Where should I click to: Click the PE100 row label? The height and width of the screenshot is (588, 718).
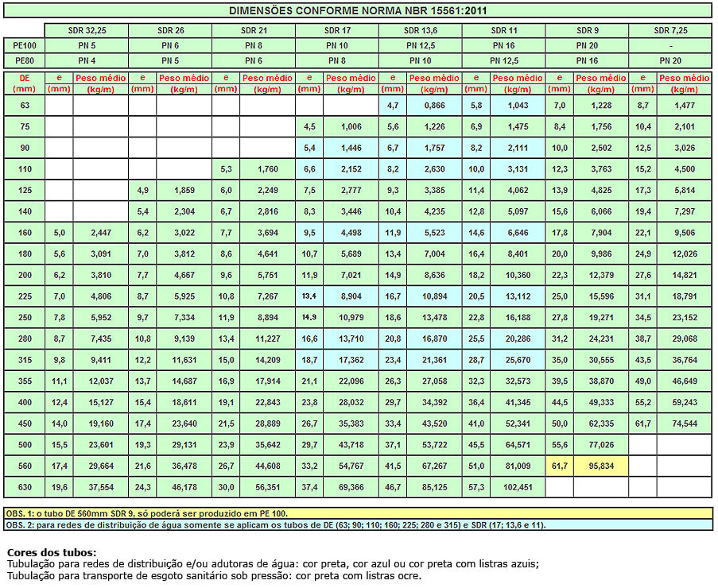pyautogui.click(x=24, y=46)
